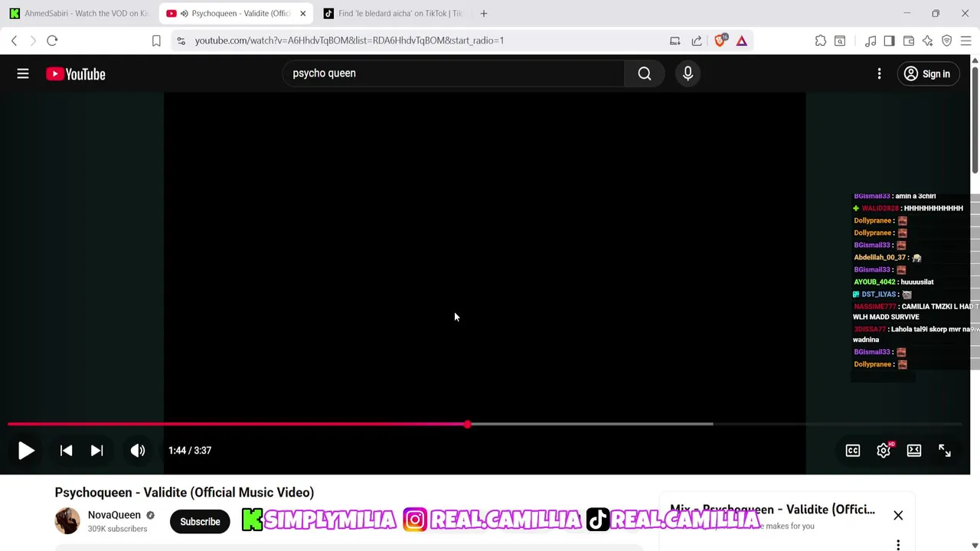This screenshot has width=980, height=551.
Task: Open the NovaQueen channel avatar
Action: click(x=67, y=521)
